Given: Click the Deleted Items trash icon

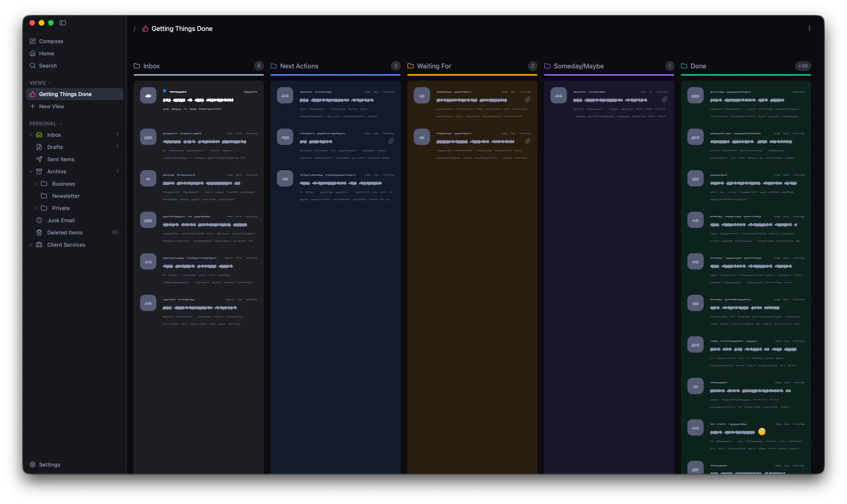Looking at the screenshot, I should click(x=39, y=232).
